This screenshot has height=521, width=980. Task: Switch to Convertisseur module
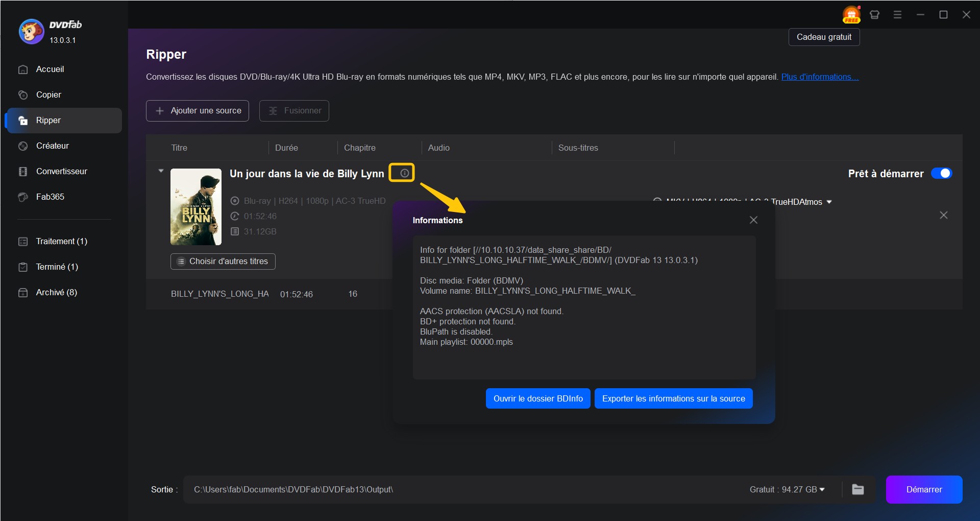(63, 171)
